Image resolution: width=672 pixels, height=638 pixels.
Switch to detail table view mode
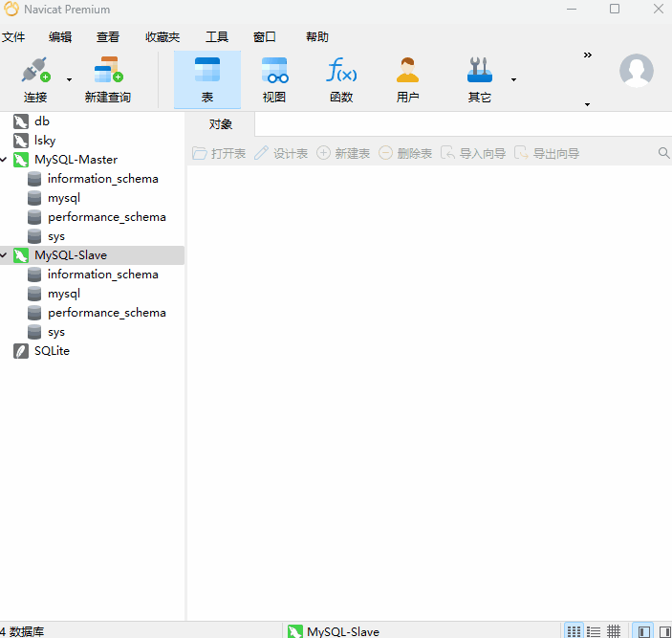click(614, 631)
